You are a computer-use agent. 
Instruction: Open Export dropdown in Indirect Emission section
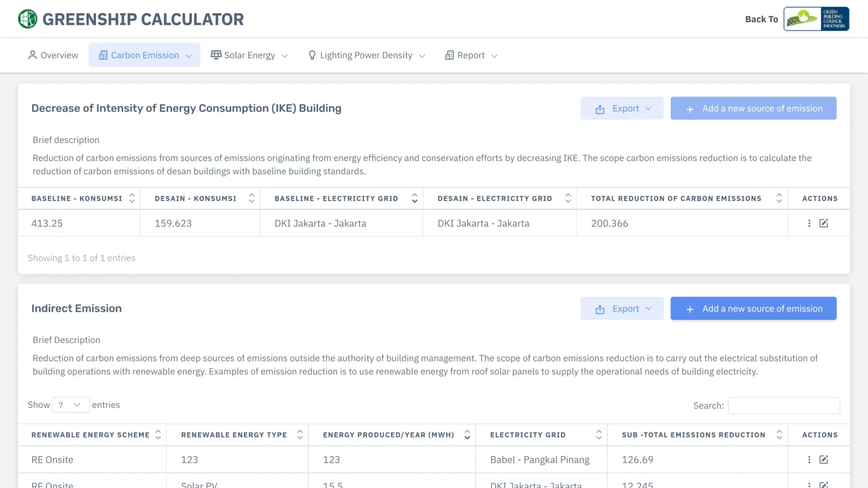(622, 309)
